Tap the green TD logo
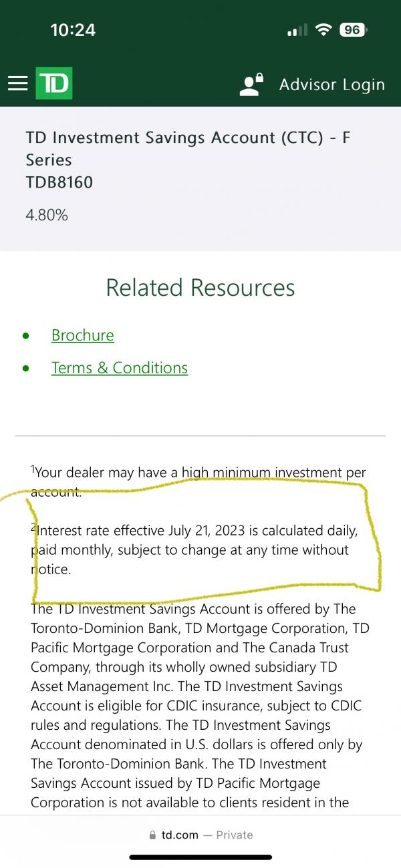 click(53, 83)
